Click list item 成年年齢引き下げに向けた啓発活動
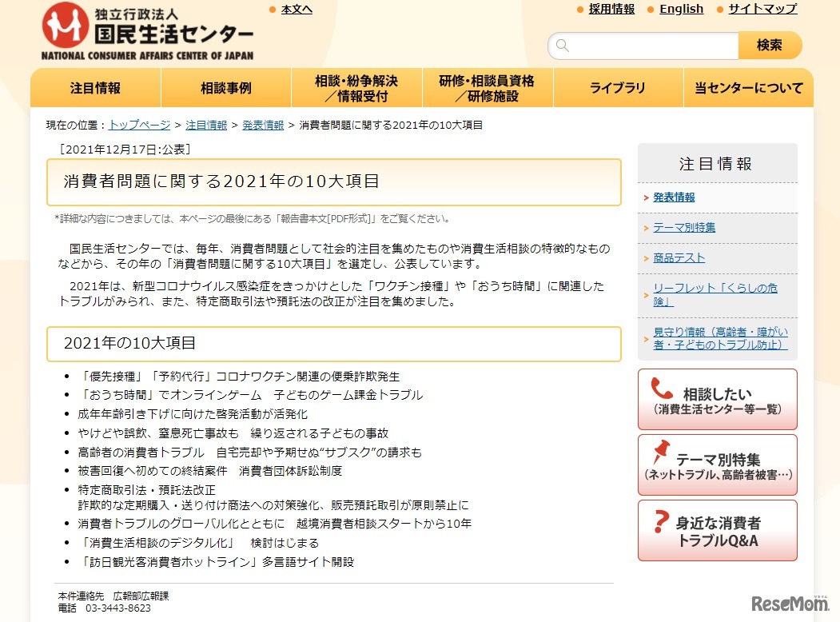Viewport: 840px width, 622px height. tap(193, 414)
